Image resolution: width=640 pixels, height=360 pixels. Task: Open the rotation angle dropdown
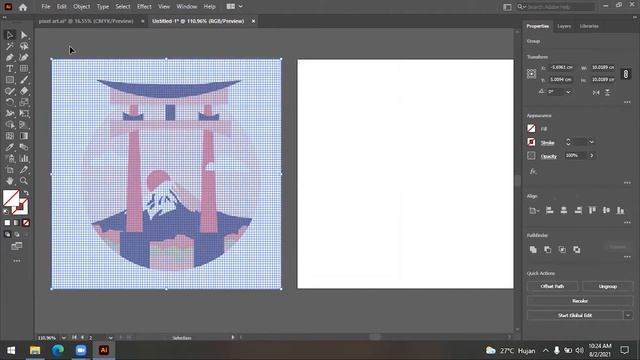coord(568,92)
